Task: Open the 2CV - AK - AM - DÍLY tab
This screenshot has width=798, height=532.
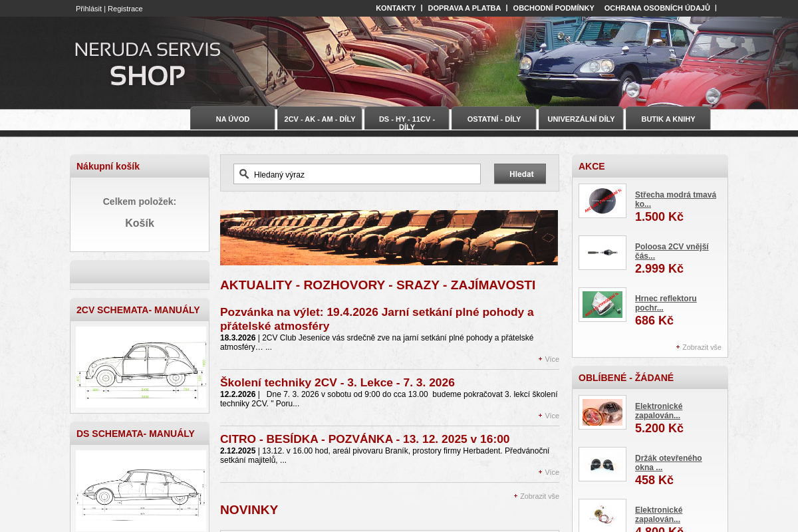Action: pos(320,119)
